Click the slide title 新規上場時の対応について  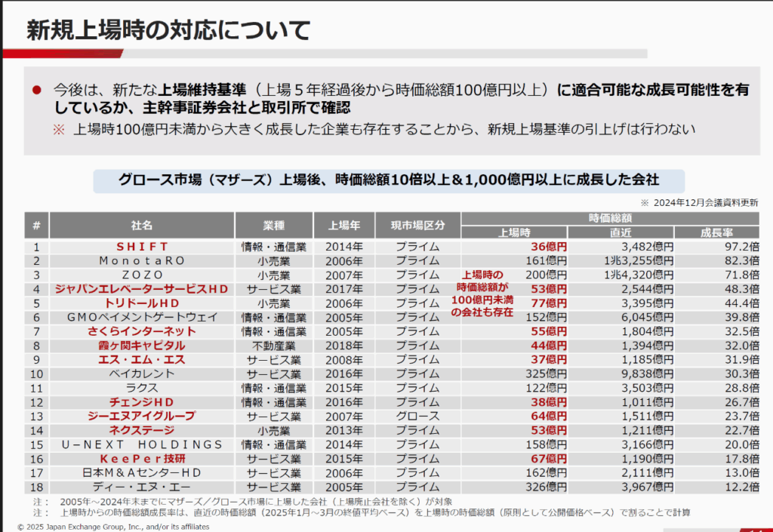pyautogui.click(x=168, y=30)
